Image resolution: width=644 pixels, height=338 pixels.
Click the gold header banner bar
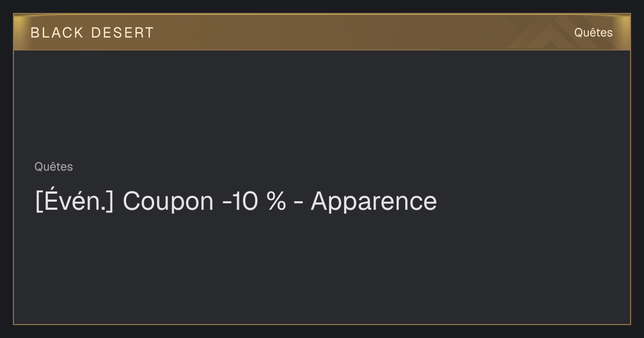point(322,32)
